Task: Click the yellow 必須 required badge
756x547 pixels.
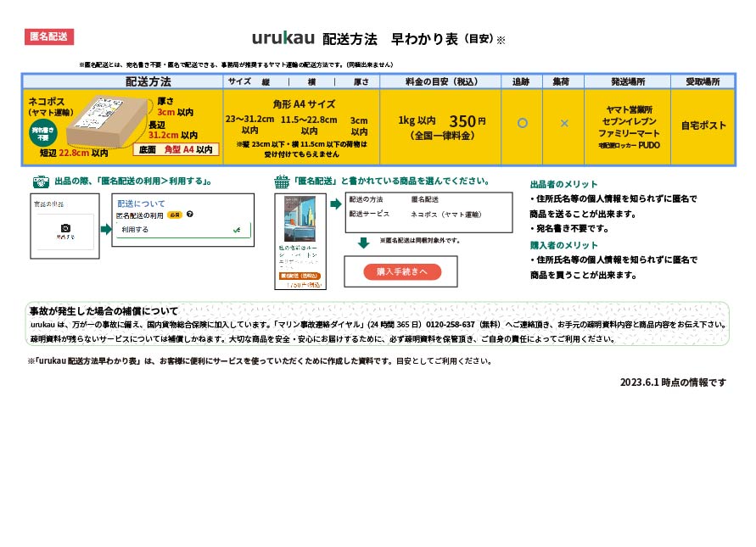Action: (x=175, y=215)
